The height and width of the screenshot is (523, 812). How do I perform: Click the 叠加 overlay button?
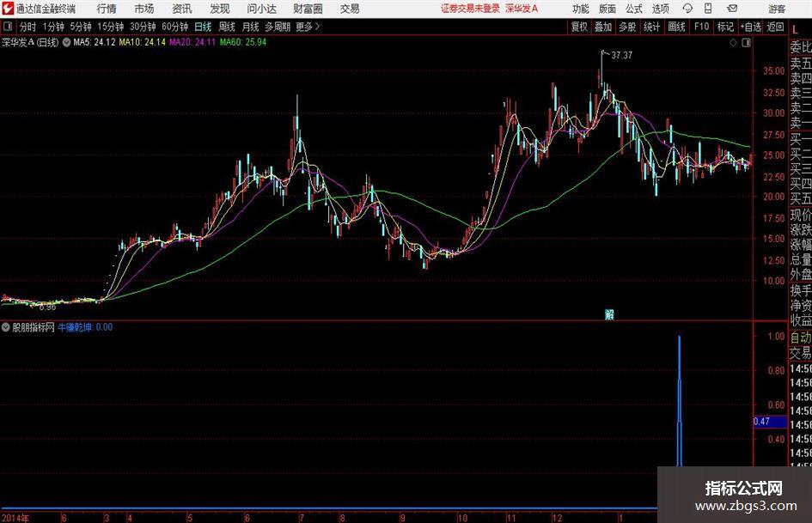[603, 27]
